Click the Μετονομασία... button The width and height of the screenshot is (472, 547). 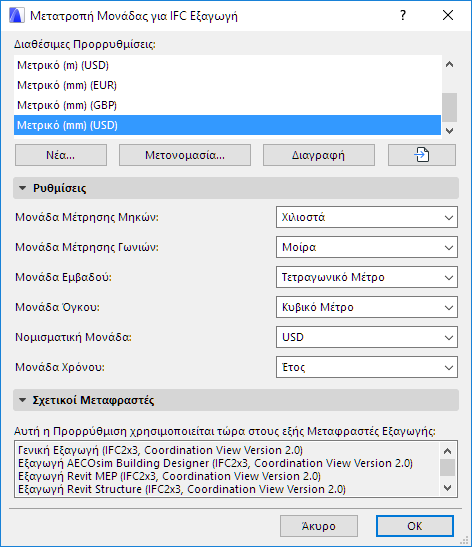(x=185, y=155)
